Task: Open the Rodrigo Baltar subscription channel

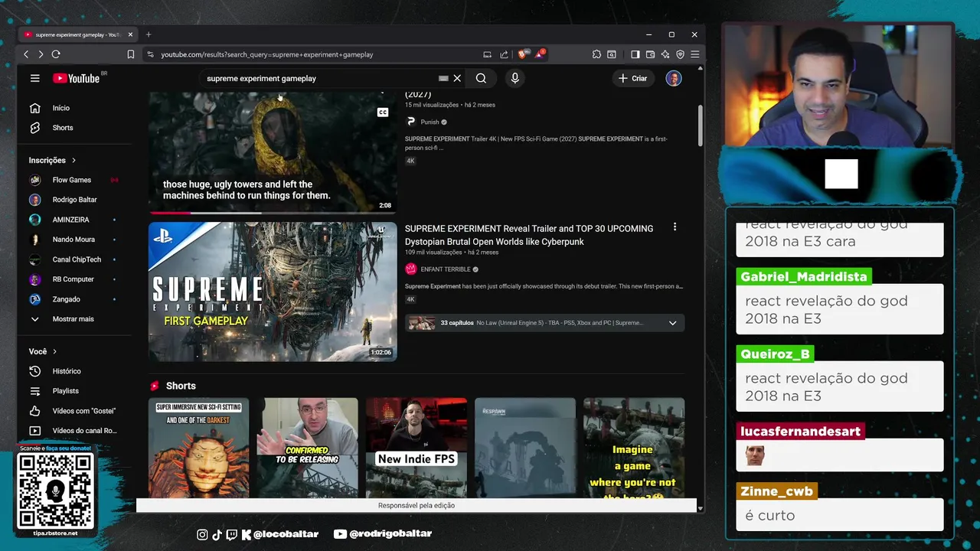Action: [x=73, y=200]
